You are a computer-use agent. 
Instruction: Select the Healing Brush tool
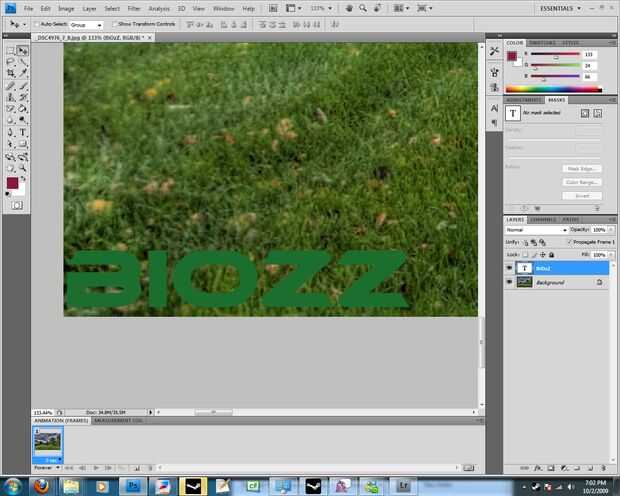pyautogui.click(x=11, y=86)
